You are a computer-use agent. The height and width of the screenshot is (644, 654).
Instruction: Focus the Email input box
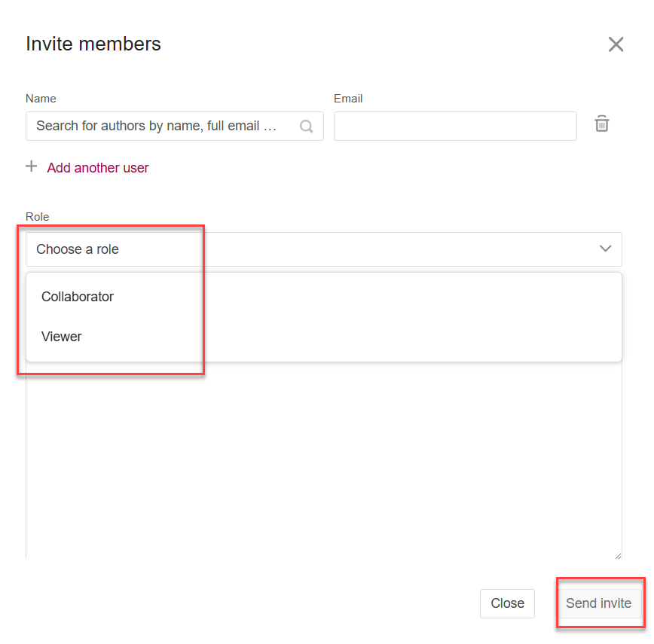(x=455, y=127)
